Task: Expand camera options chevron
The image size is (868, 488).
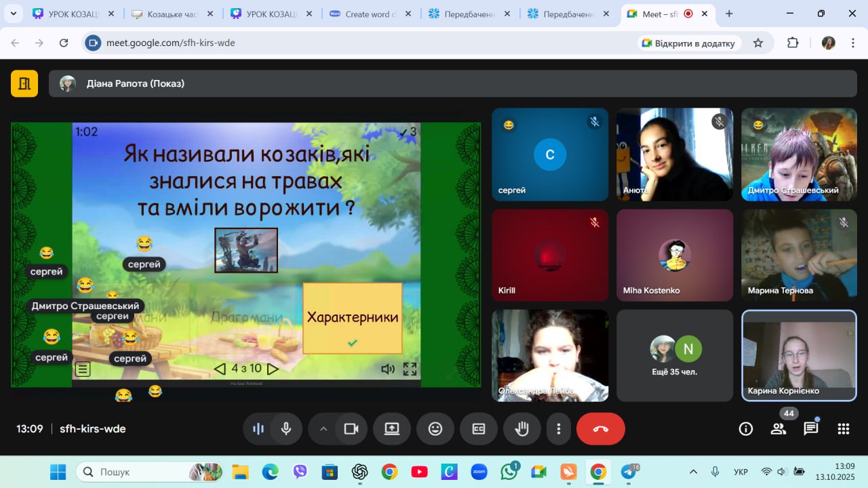Action: pos(323,429)
